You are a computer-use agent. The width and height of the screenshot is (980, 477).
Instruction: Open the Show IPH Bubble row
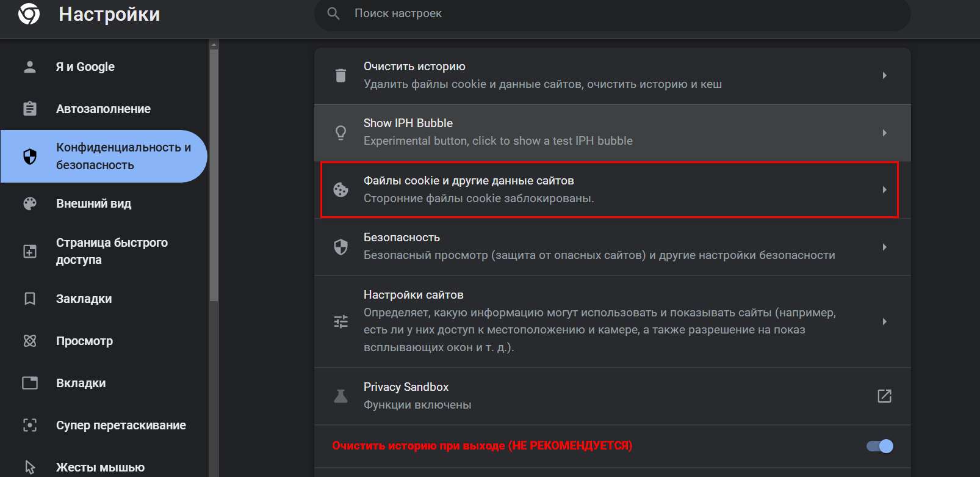click(612, 133)
